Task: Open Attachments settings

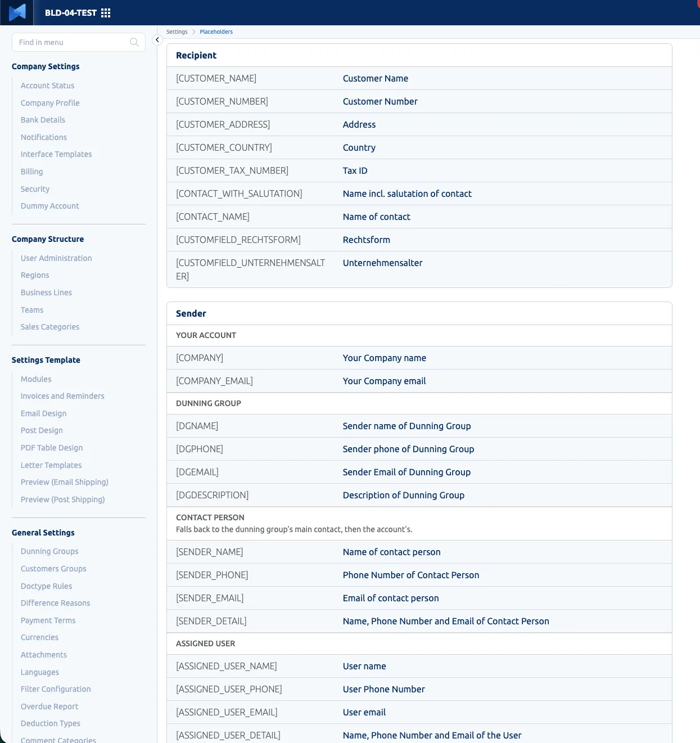Action: 43,655
